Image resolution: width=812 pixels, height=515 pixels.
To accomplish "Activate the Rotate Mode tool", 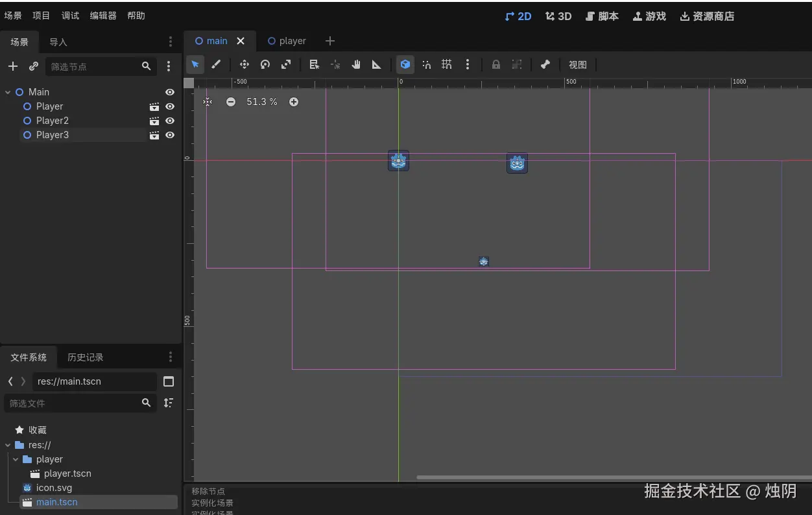I will [265, 64].
